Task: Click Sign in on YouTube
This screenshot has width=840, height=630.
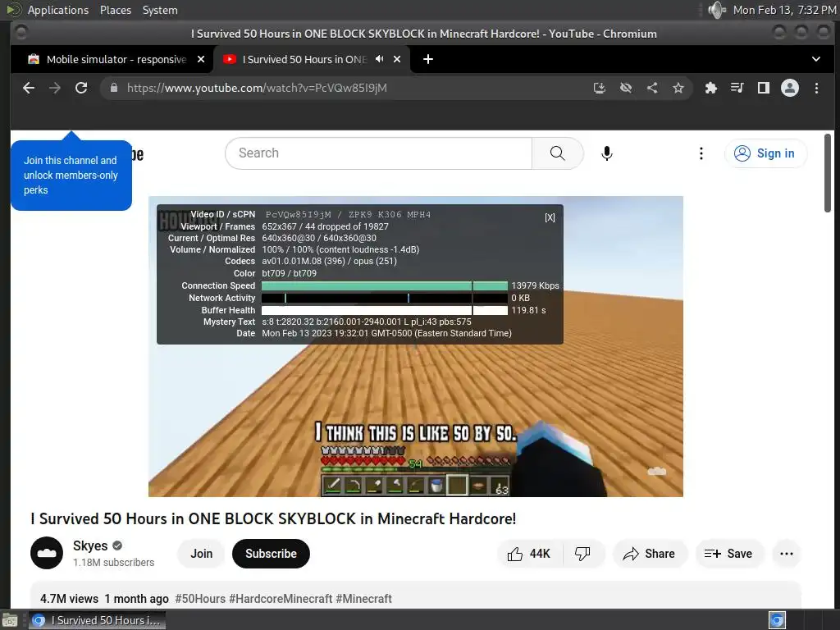Action: tap(765, 153)
